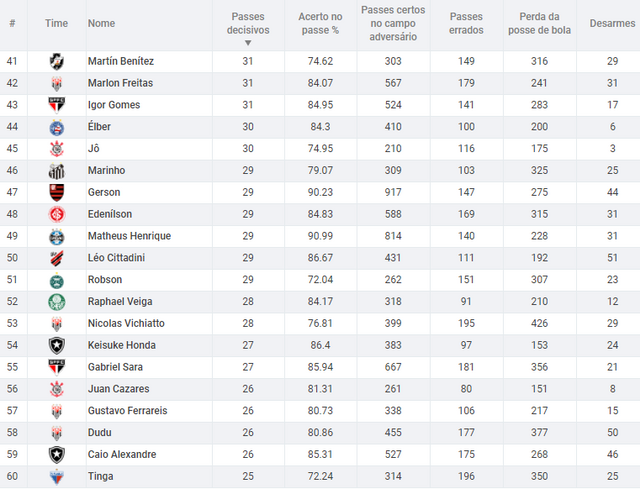This screenshot has height=489, width=640.
Task: Click São Paulo crest beside Igor Gomes
Action: coord(57,105)
